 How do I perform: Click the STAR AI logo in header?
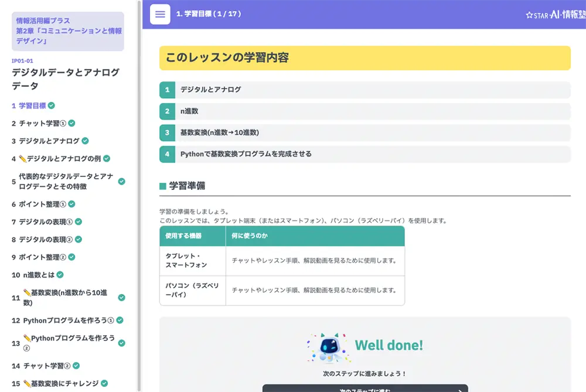[x=556, y=15]
